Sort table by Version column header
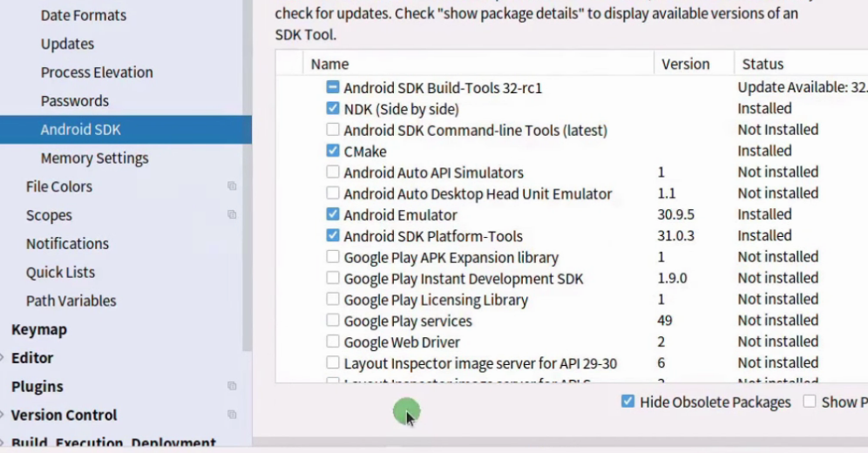 tap(695, 64)
